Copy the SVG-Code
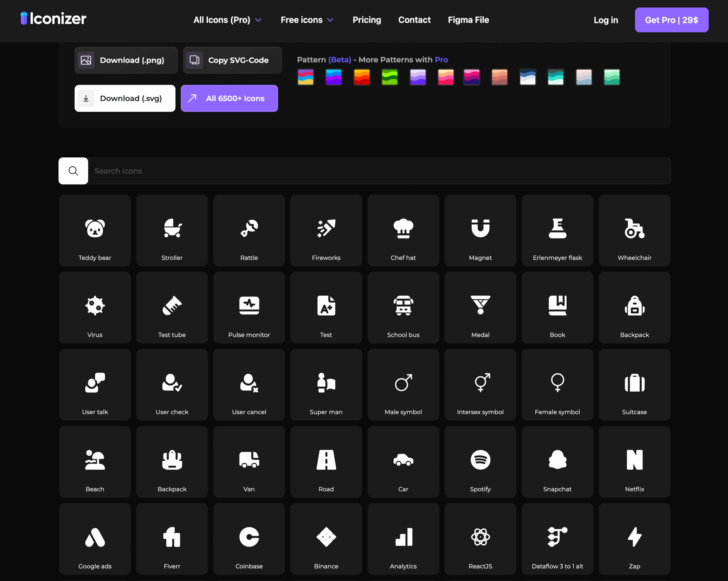Image resolution: width=728 pixels, height=581 pixels. 232,60
